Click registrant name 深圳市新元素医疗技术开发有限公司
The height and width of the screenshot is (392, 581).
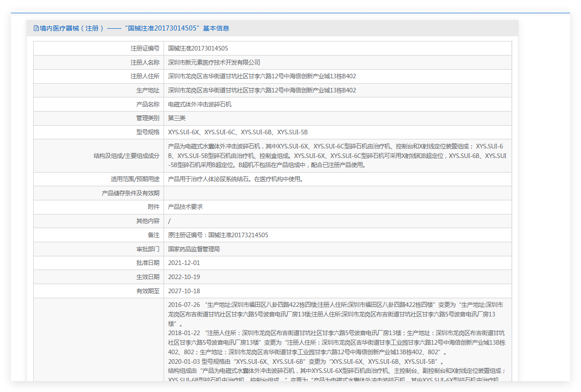[x=214, y=62]
